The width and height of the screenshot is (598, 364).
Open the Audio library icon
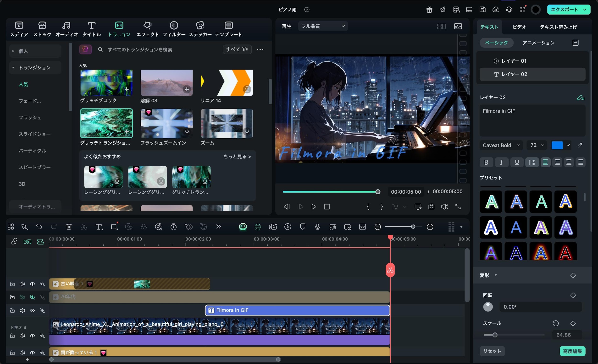point(66,26)
